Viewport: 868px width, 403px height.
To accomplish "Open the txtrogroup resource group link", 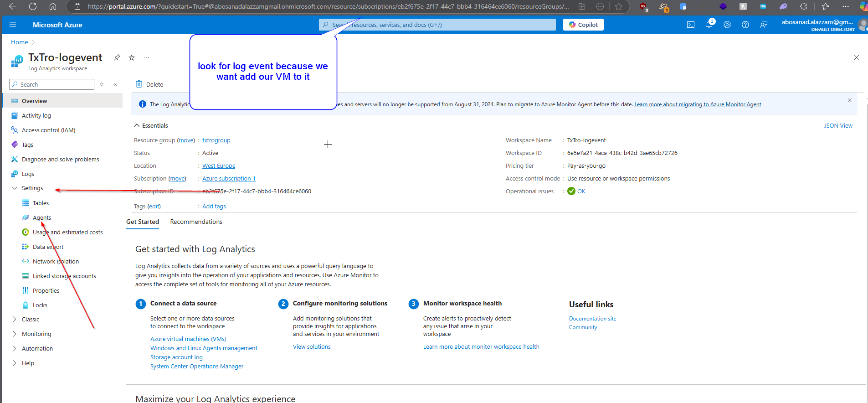I will click(x=216, y=140).
